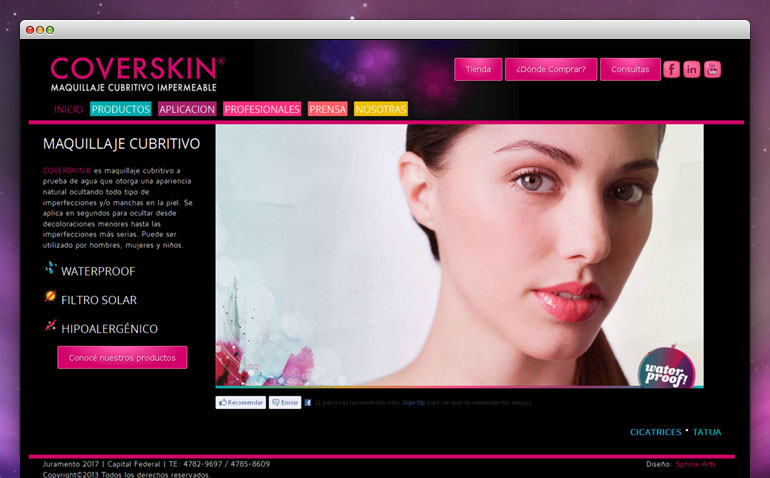Click the sun Filtro Solar icon

(x=50, y=296)
